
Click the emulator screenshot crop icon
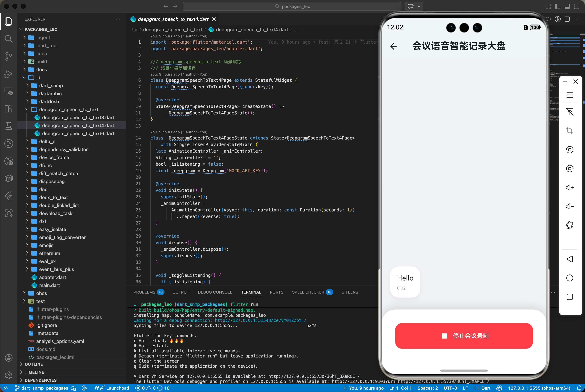click(570, 131)
